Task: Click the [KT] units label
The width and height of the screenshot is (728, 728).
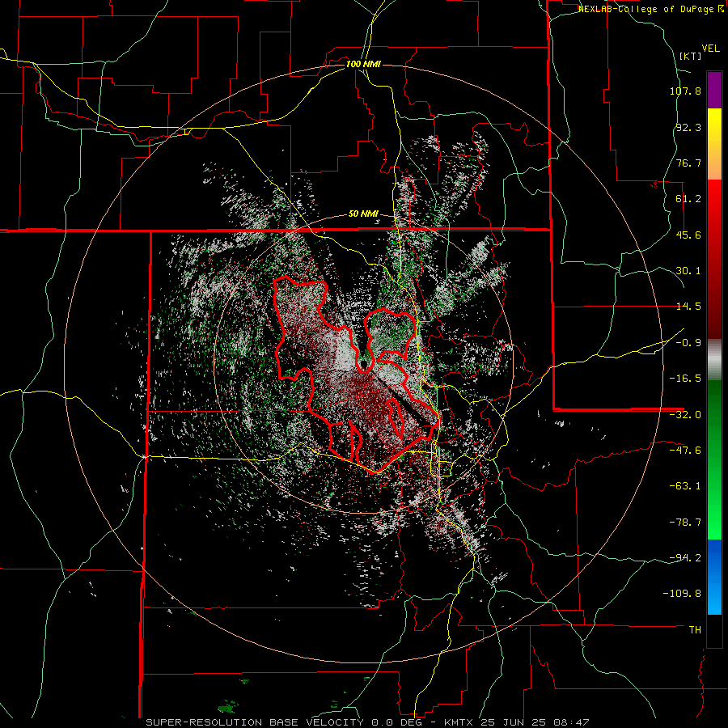Action: pos(691,56)
